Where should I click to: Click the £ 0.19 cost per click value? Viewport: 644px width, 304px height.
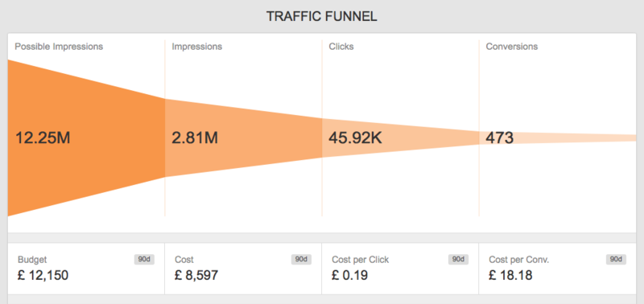coord(349,275)
